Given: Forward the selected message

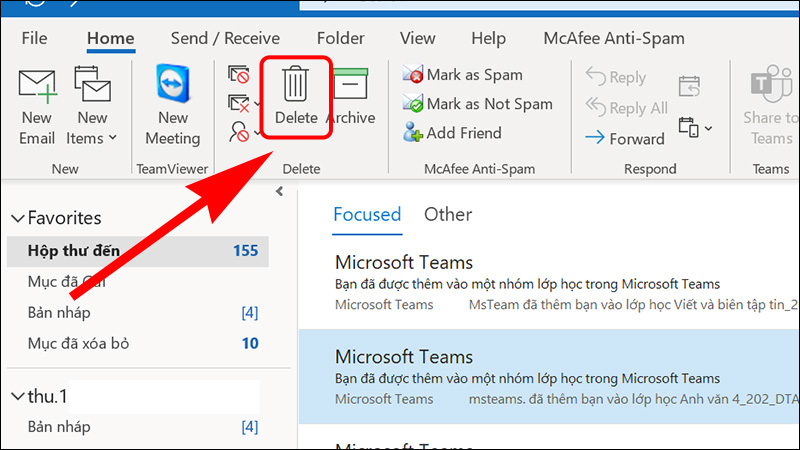Looking at the screenshot, I should click(624, 138).
